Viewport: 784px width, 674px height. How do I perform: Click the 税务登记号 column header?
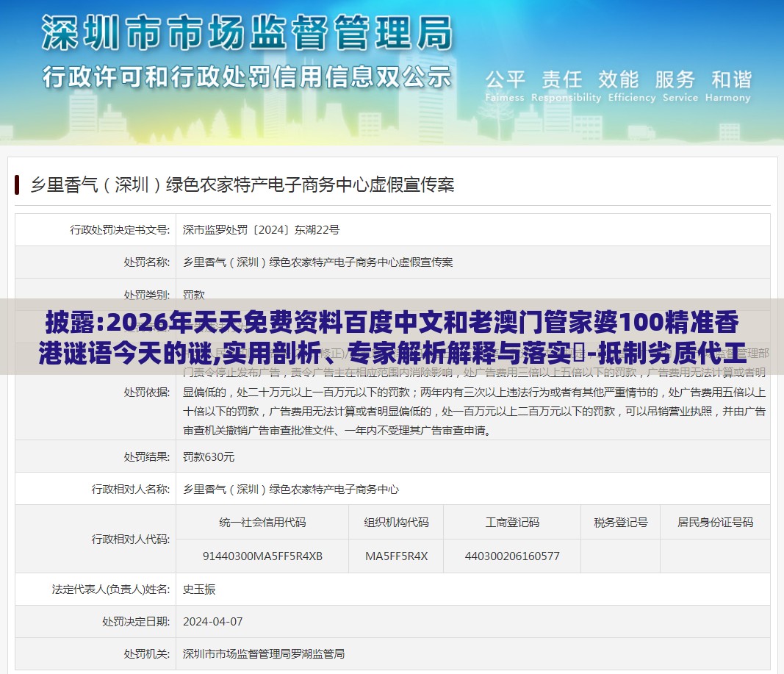[x=620, y=523]
